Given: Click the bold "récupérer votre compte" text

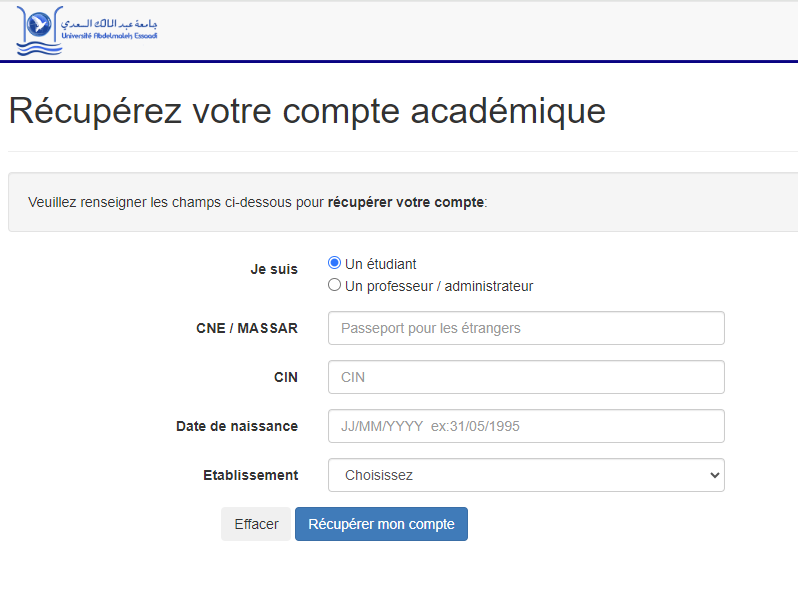Looking at the screenshot, I should (x=405, y=202).
